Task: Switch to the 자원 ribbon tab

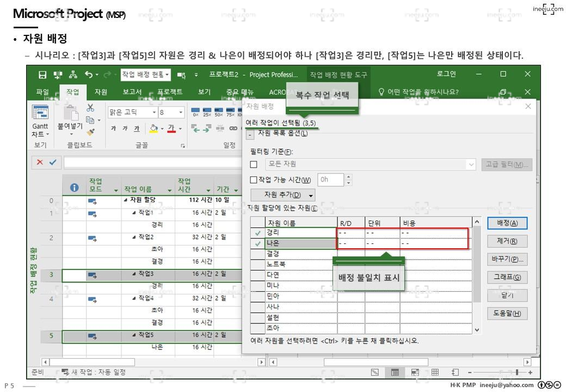Action: coord(101,91)
